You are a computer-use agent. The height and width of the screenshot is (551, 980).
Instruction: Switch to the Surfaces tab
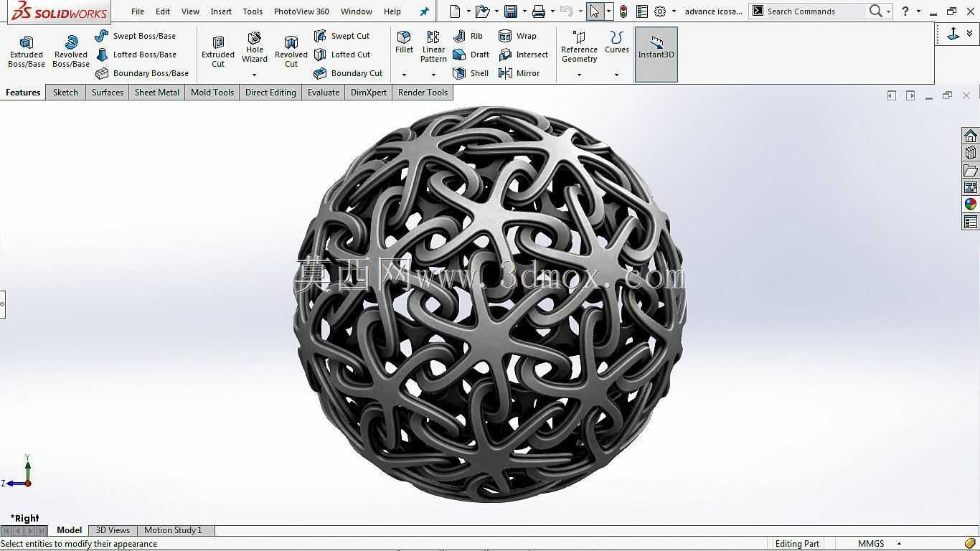coord(108,93)
